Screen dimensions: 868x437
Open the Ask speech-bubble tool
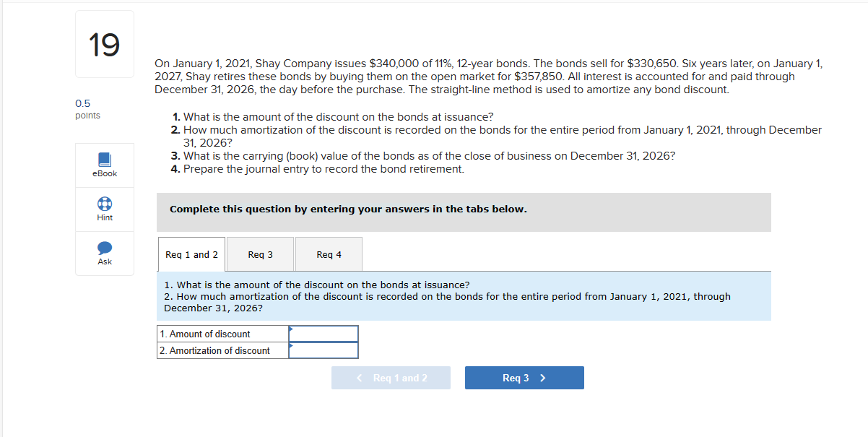click(x=104, y=249)
